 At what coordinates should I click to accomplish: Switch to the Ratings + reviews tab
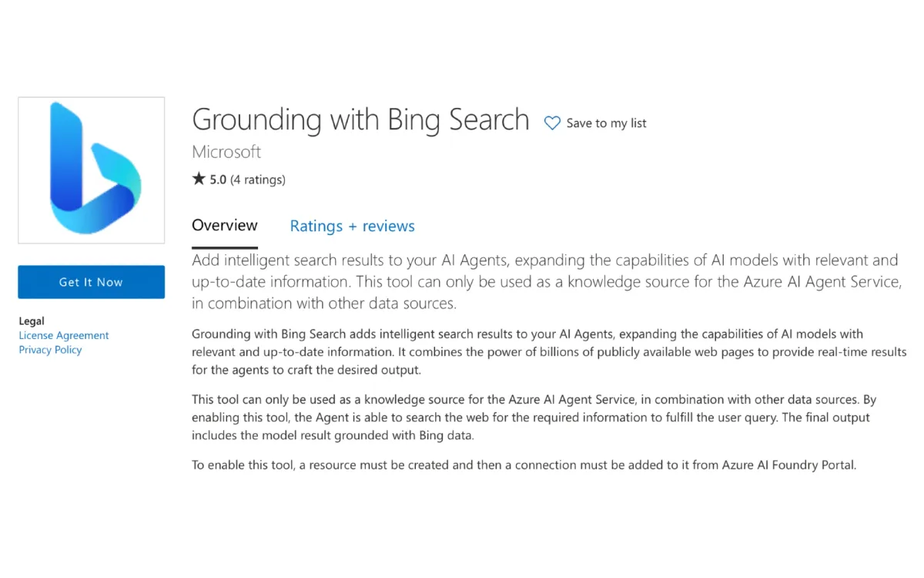click(352, 226)
